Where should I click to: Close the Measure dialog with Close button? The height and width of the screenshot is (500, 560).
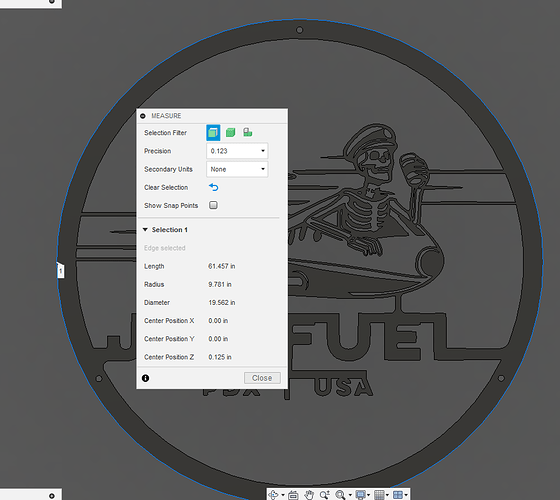(x=262, y=378)
